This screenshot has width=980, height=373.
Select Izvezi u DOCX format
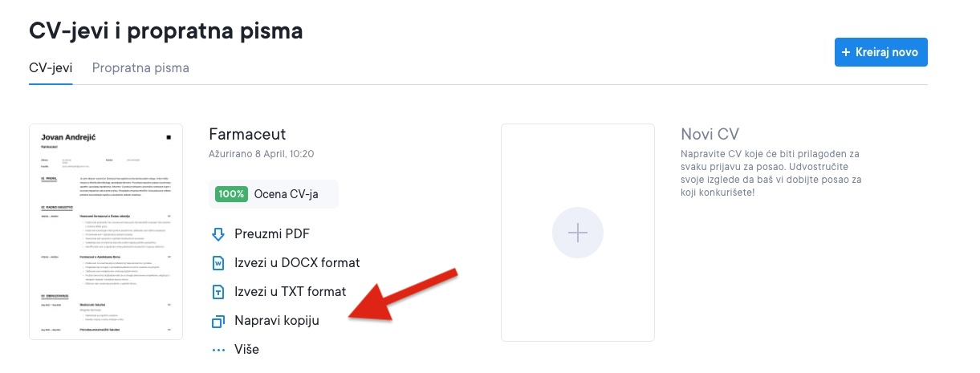[x=297, y=263]
